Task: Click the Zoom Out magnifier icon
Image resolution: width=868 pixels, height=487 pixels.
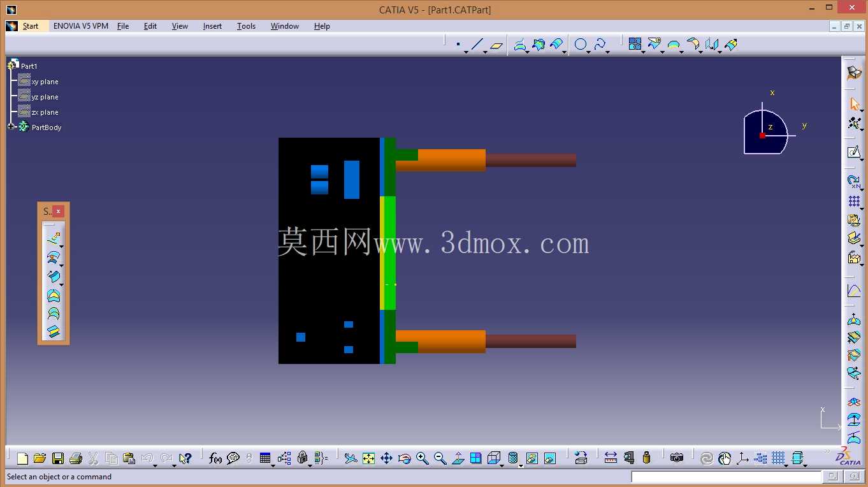Action: pos(440,458)
